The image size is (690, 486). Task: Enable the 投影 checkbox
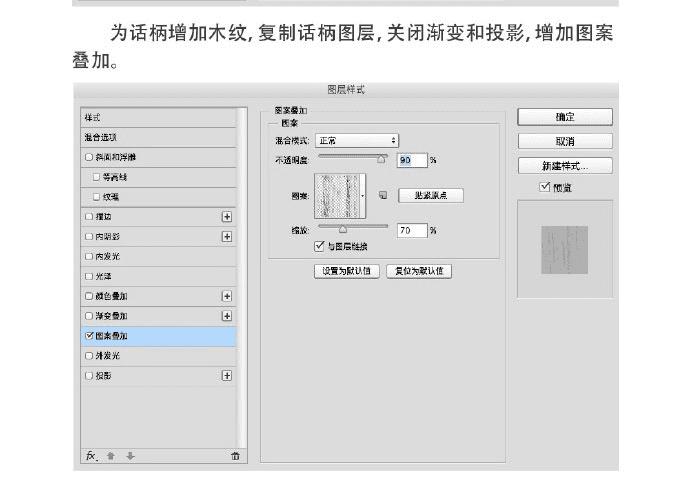89,376
